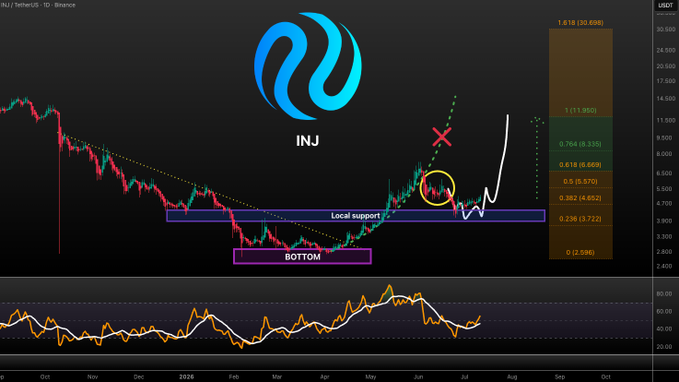
Task: Click the Feb time axis label
Action: point(234,377)
